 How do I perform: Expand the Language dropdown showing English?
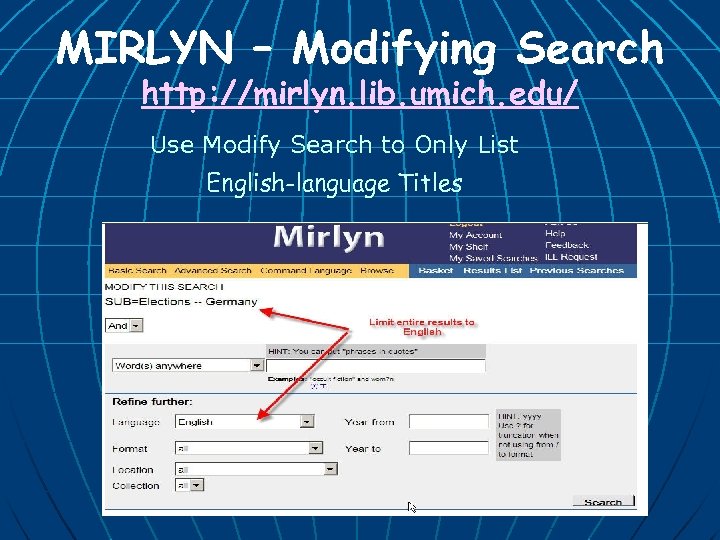[x=245, y=422]
